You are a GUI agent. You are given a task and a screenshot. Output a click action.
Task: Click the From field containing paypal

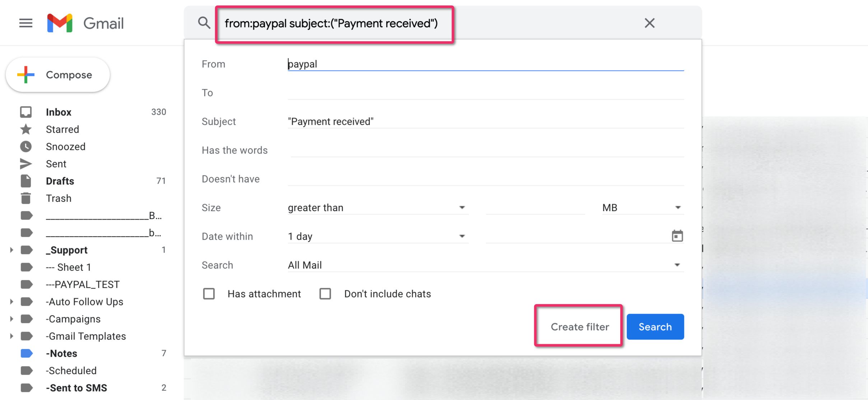pos(486,64)
